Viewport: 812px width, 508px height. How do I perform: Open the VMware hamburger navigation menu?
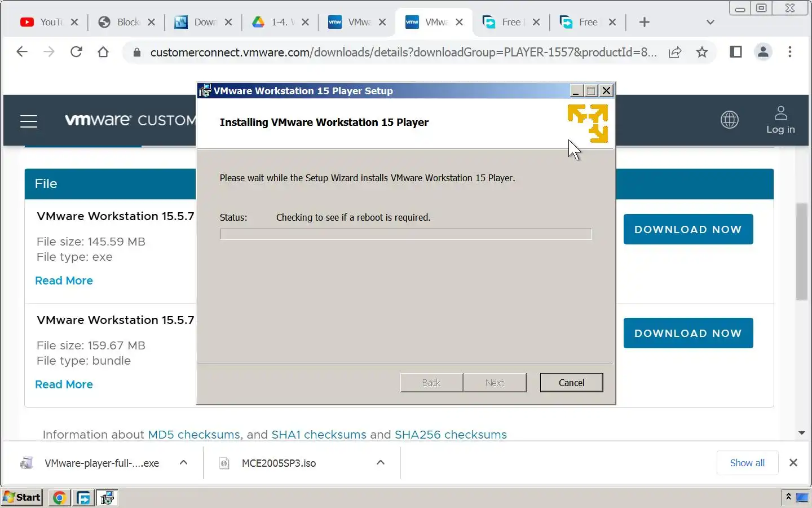[x=29, y=121]
